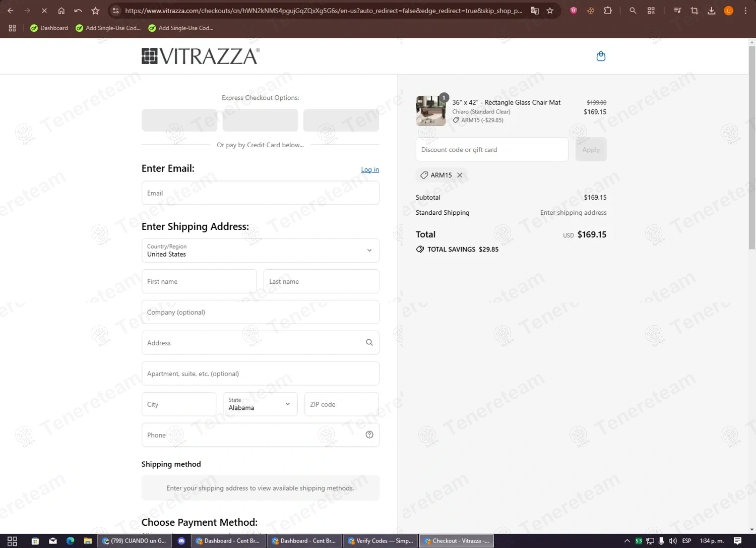The width and height of the screenshot is (756, 548).
Task: Focus the First name field
Action: tap(199, 281)
